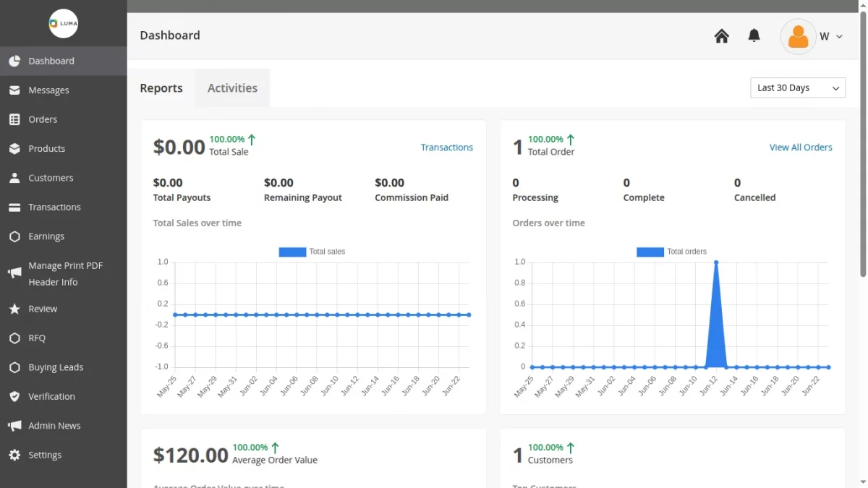Open the Transactions link

(x=447, y=147)
